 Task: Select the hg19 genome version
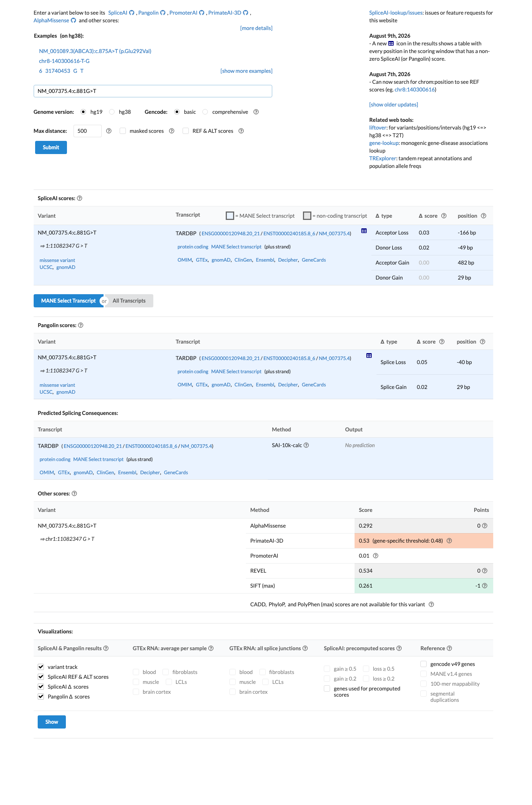point(83,112)
